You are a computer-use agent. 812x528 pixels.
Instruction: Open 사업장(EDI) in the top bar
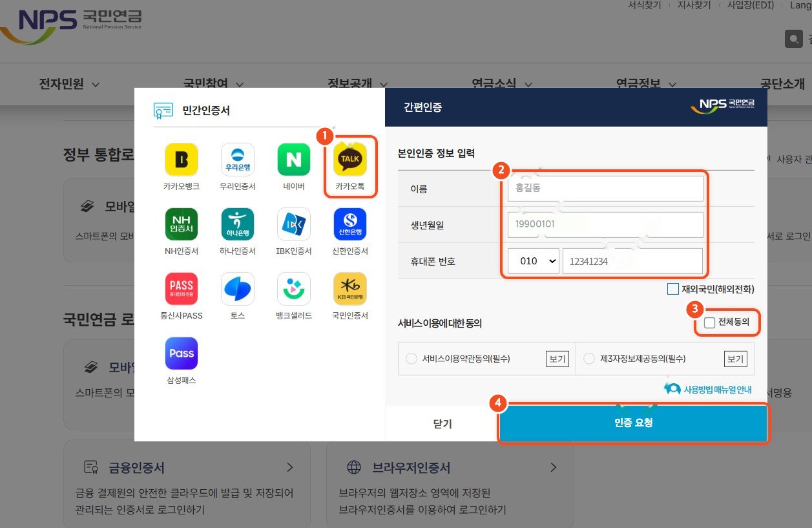pyautogui.click(x=751, y=5)
